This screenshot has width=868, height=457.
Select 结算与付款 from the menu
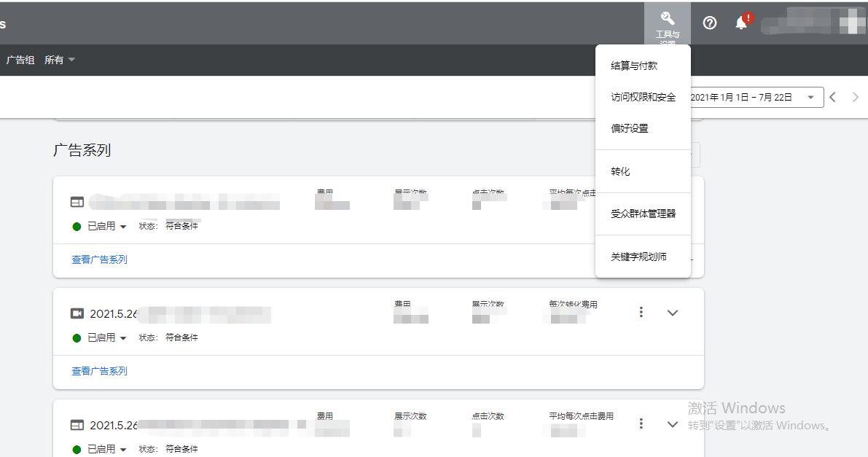tap(633, 65)
